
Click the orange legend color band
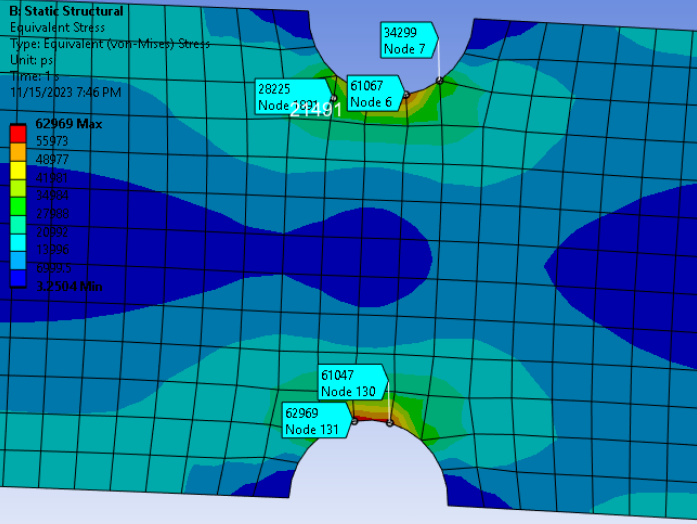click(x=19, y=149)
